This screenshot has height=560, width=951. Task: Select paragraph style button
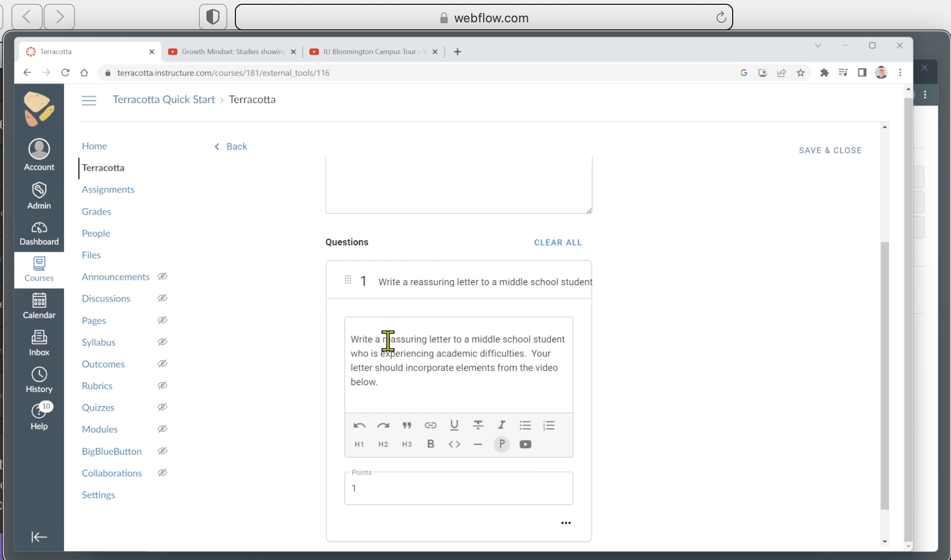[x=502, y=444]
